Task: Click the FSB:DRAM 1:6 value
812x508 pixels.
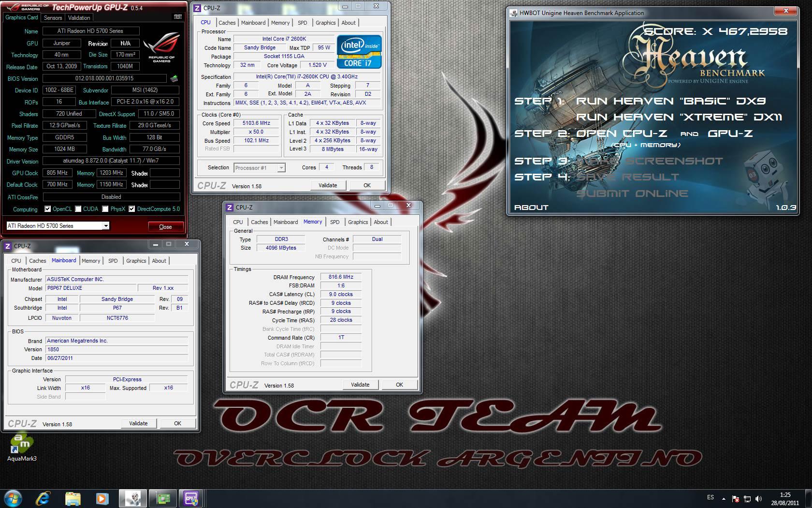Action: coord(341,286)
